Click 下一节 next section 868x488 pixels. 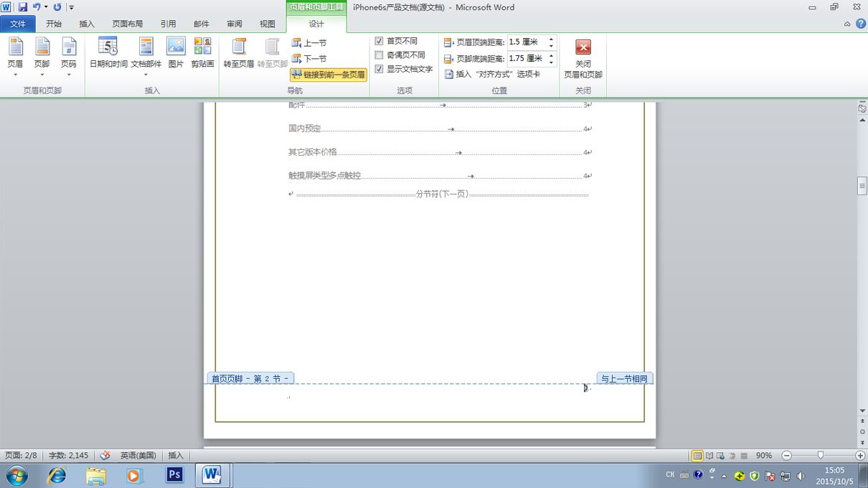tap(309, 59)
